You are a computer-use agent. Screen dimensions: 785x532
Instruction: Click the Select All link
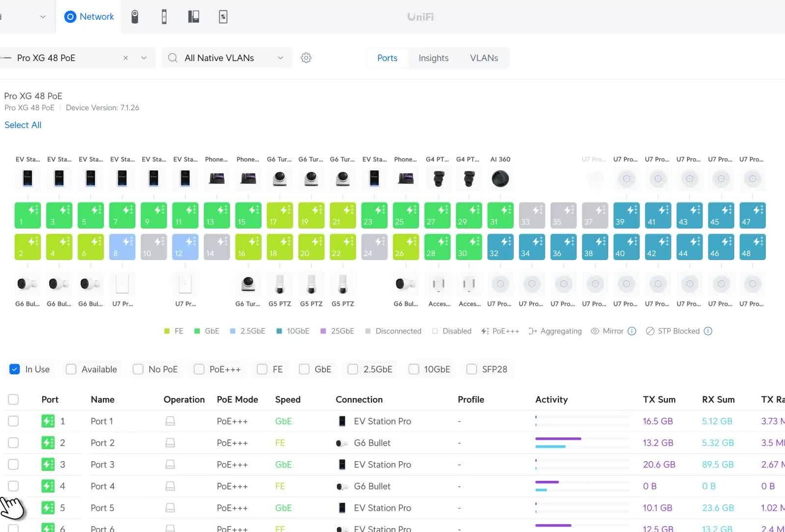click(x=23, y=125)
